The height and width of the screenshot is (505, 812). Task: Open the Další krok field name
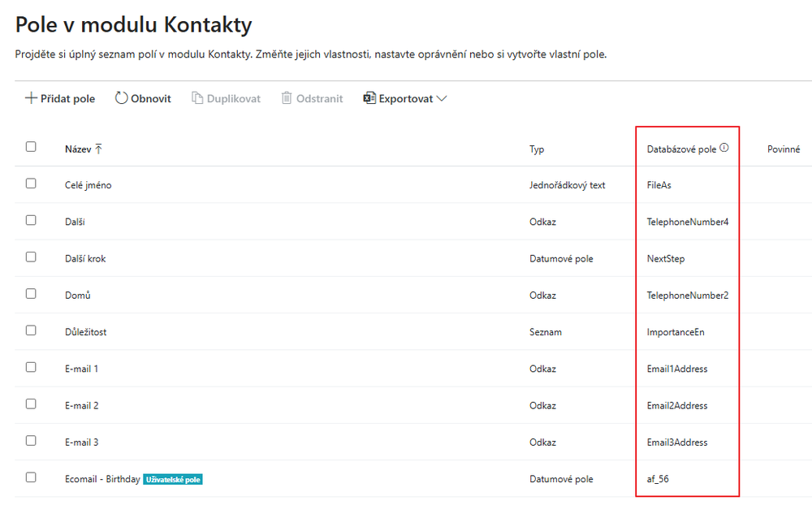pos(85,258)
